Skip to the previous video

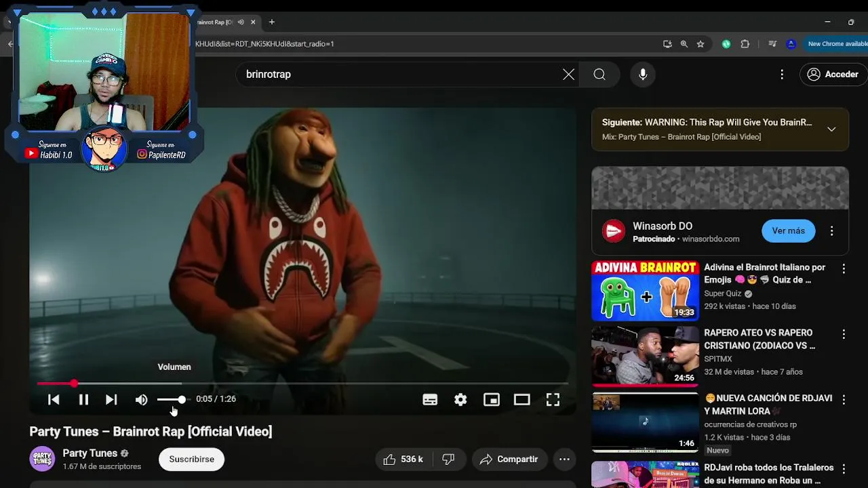[x=54, y=400]
